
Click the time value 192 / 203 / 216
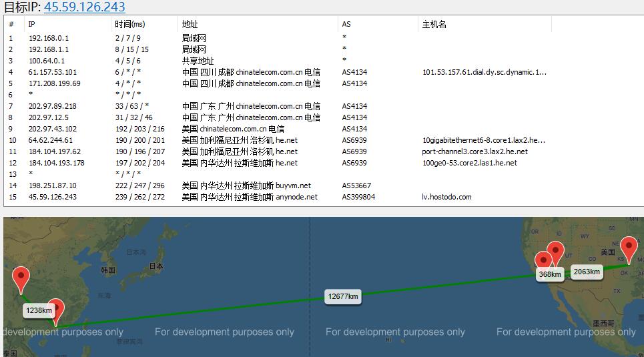click(140, 129)
